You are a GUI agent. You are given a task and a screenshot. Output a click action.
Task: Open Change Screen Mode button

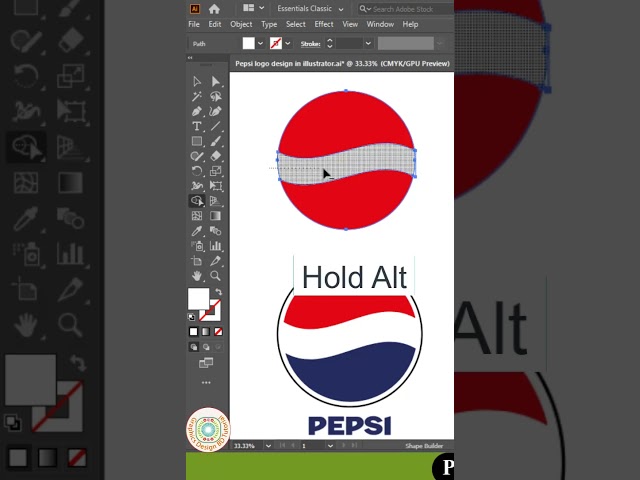206,362
